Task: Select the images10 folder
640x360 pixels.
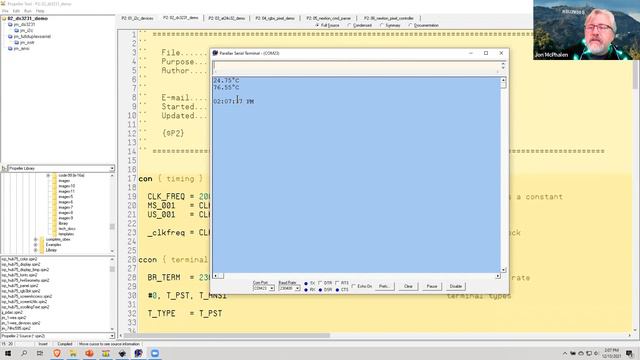Action: (67, 186)
